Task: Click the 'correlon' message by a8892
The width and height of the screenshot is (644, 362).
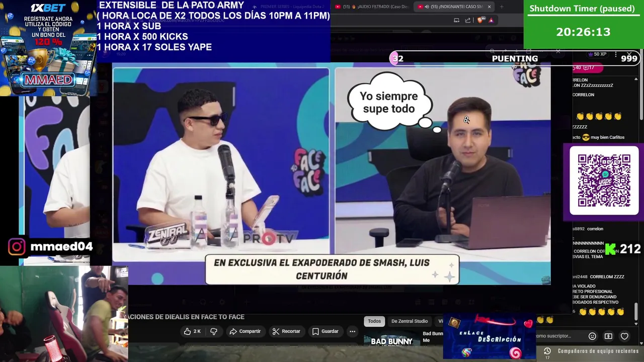Action: tap(595, 229)
